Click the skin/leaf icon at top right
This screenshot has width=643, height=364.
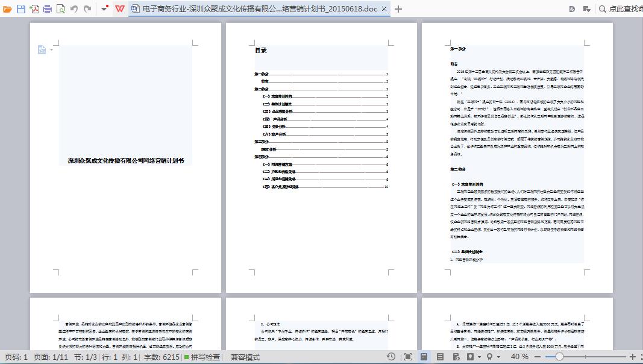pyautogui.click(x=572, y=8)
